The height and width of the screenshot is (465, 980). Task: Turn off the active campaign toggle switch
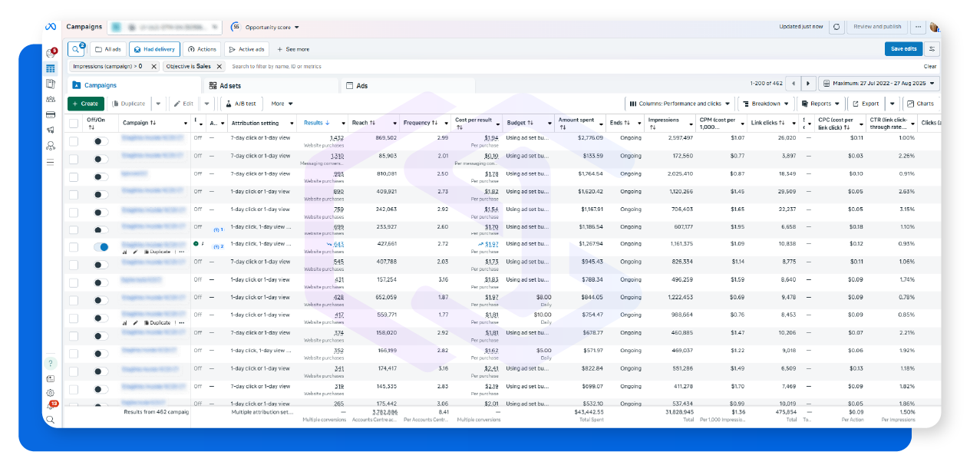pyautogui.click(x=101, y=247)
